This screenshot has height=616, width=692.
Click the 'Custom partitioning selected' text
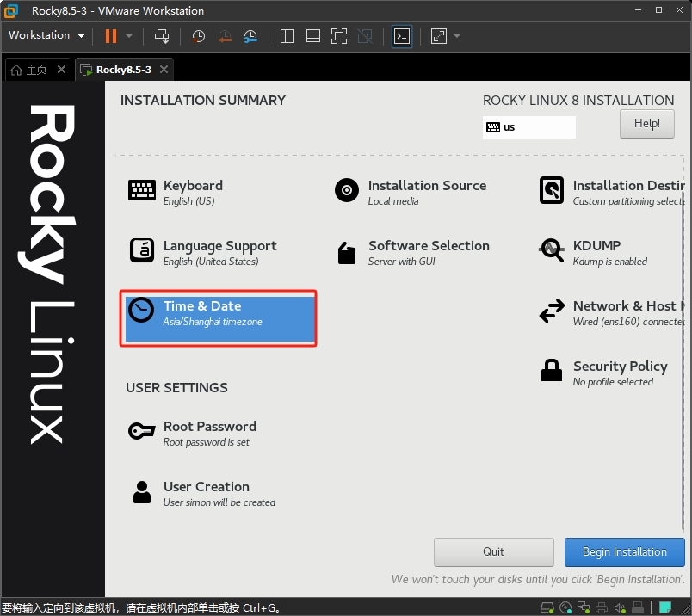click(x=628, y=201)
